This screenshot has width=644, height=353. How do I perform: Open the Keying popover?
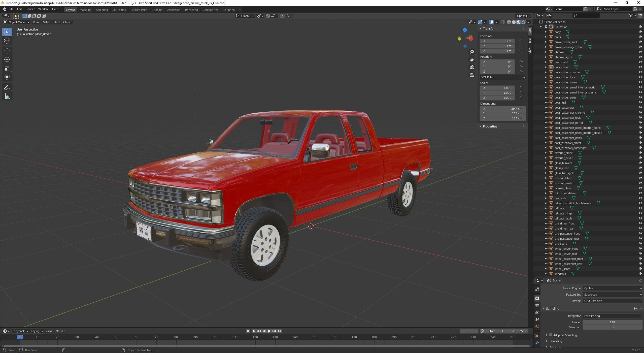[x=37, y=331]
